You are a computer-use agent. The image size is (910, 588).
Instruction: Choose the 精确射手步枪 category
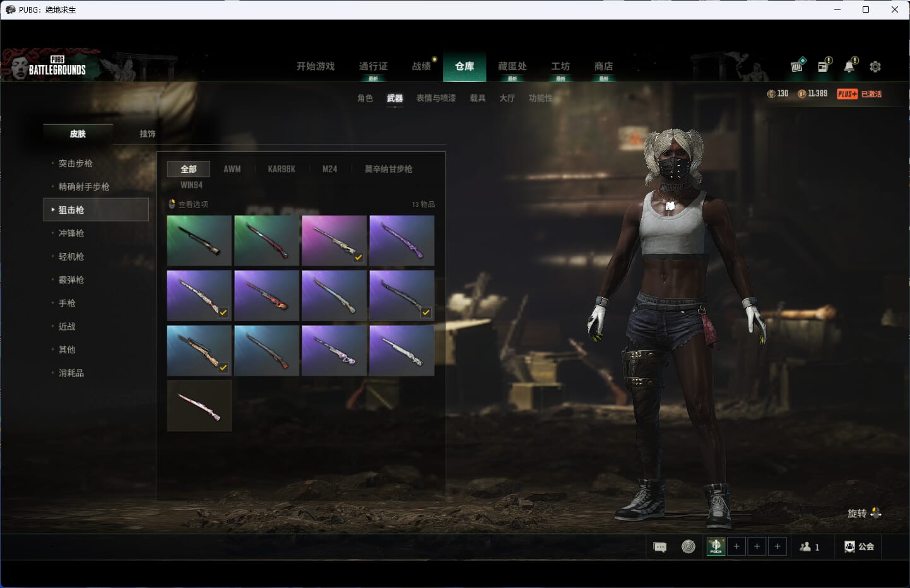[84, 187]
